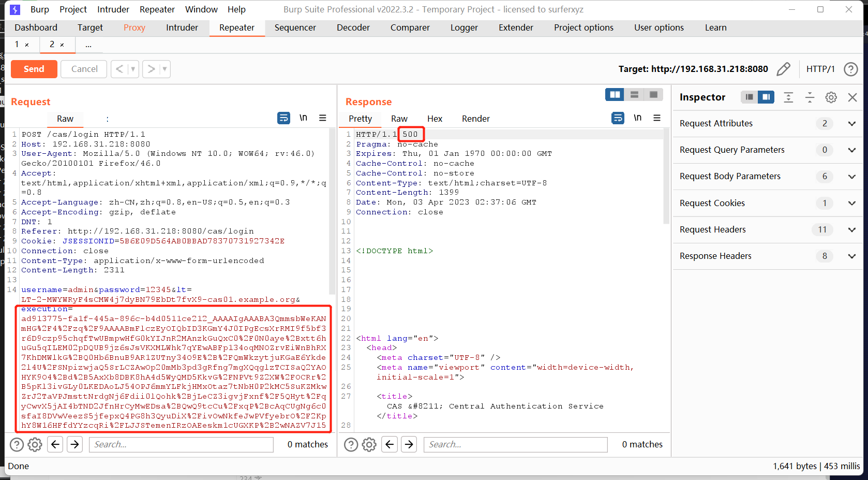Click the Cancel button

point(83,69)
